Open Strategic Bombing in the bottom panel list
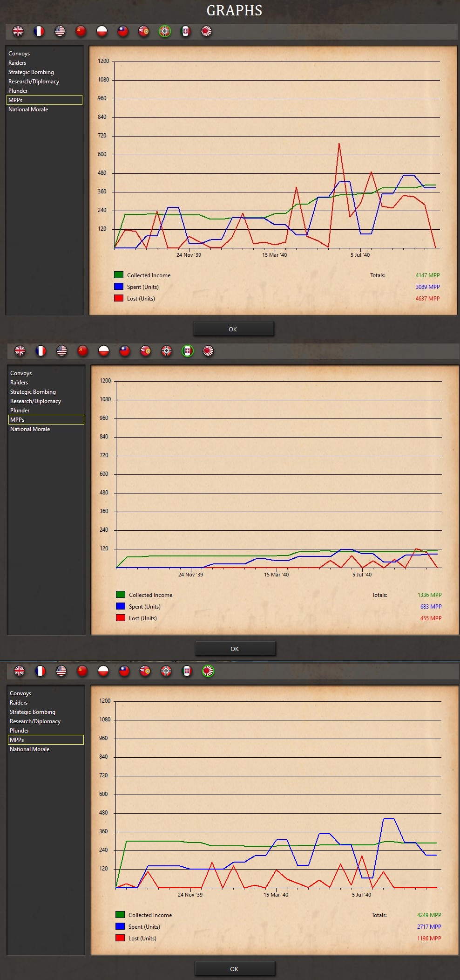The width and height of the screenshot is (460, 980). (33, 712)
